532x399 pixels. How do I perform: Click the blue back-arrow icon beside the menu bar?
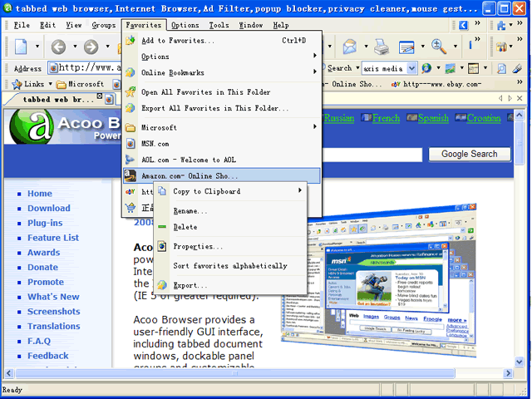pyautogui.click(x=463, y=25)
